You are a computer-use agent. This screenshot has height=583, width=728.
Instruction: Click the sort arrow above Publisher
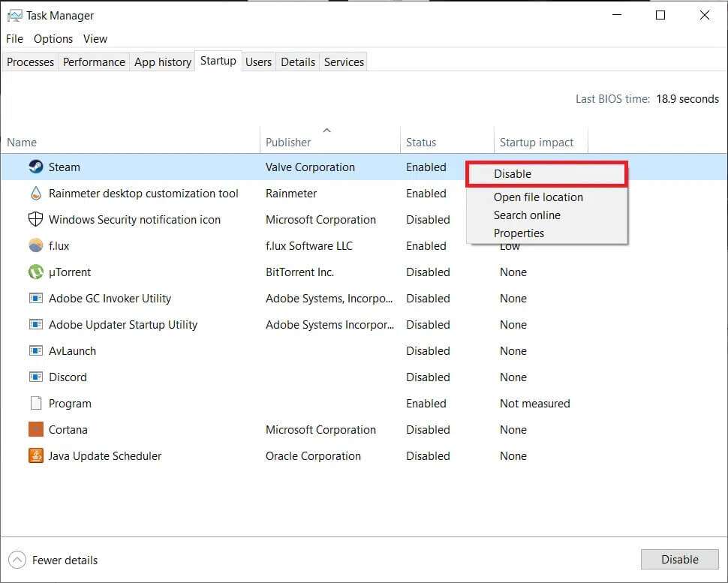(x=327, y=131)
